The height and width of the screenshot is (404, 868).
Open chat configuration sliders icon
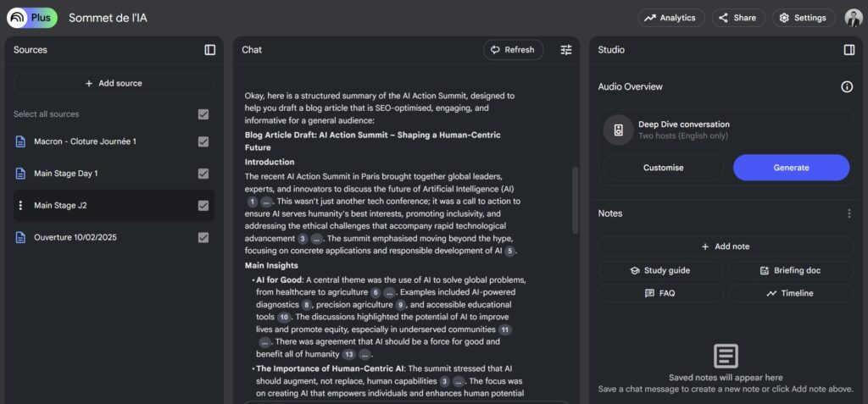[566, 50]
